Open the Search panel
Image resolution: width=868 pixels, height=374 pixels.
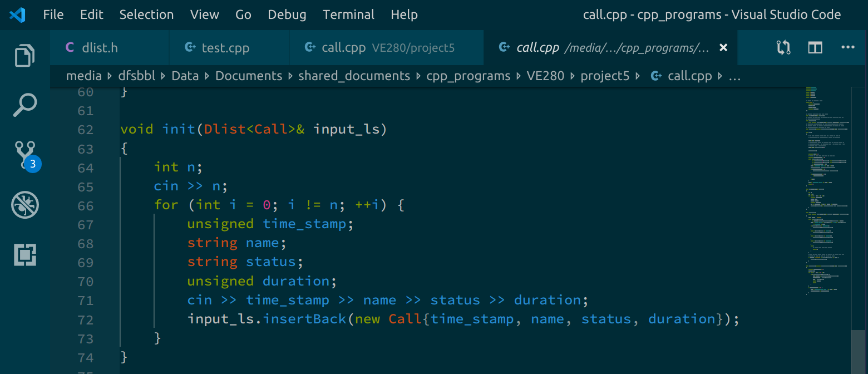[x=24, y=104]
